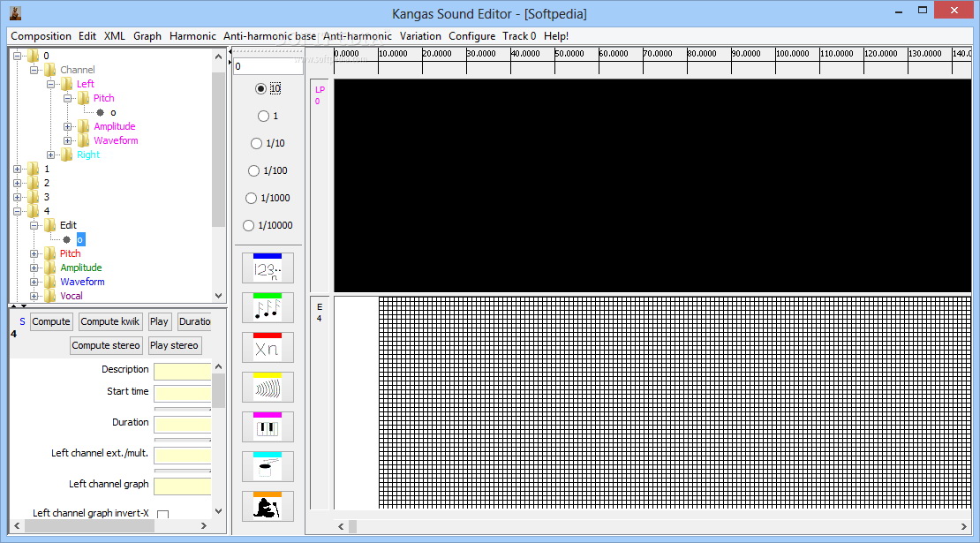This screenshot has width=980, height=543.
Task: Click the Start time input field
Action: 183,393
